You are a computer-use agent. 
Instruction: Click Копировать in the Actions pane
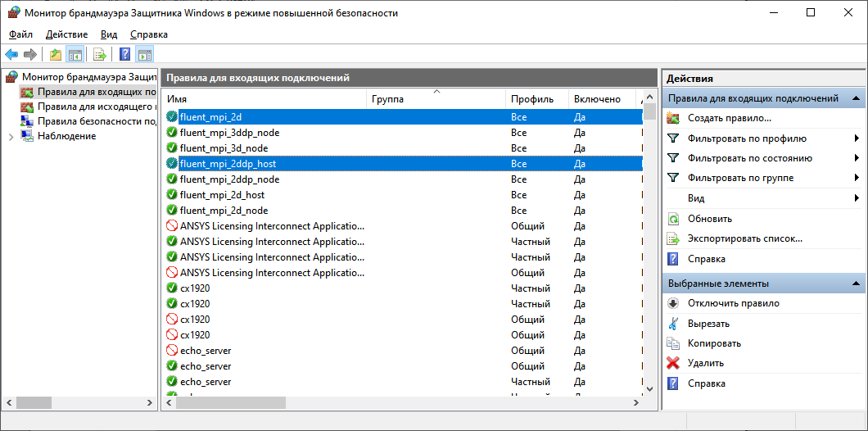714,343
